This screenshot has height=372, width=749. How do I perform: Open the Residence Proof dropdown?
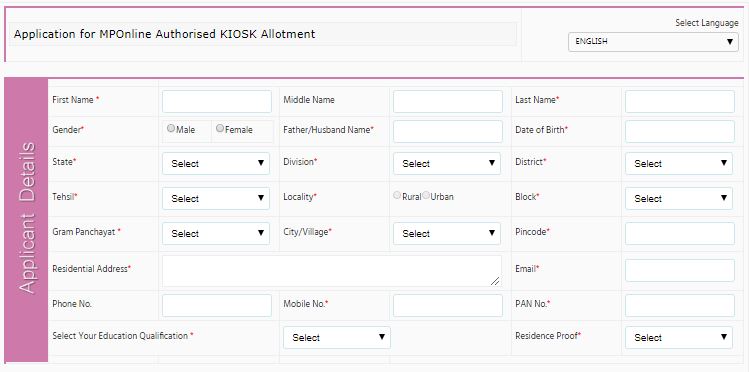[679, 337]
